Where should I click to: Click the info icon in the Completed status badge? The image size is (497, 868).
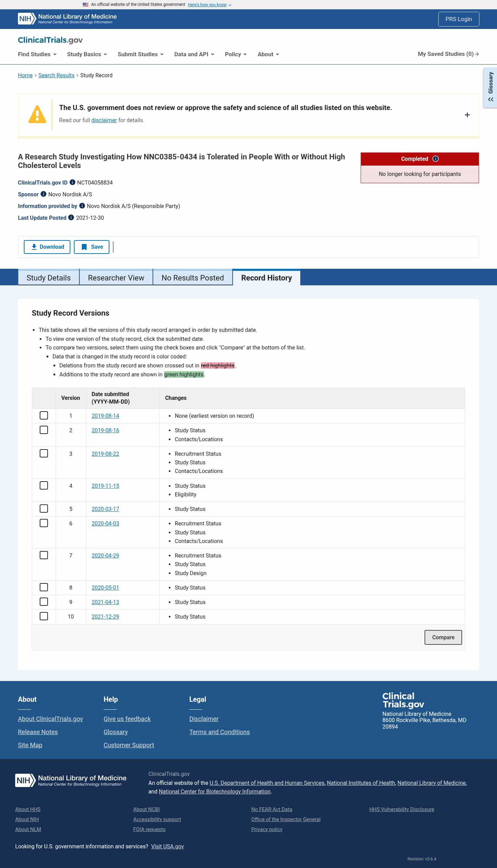point(436,159)
